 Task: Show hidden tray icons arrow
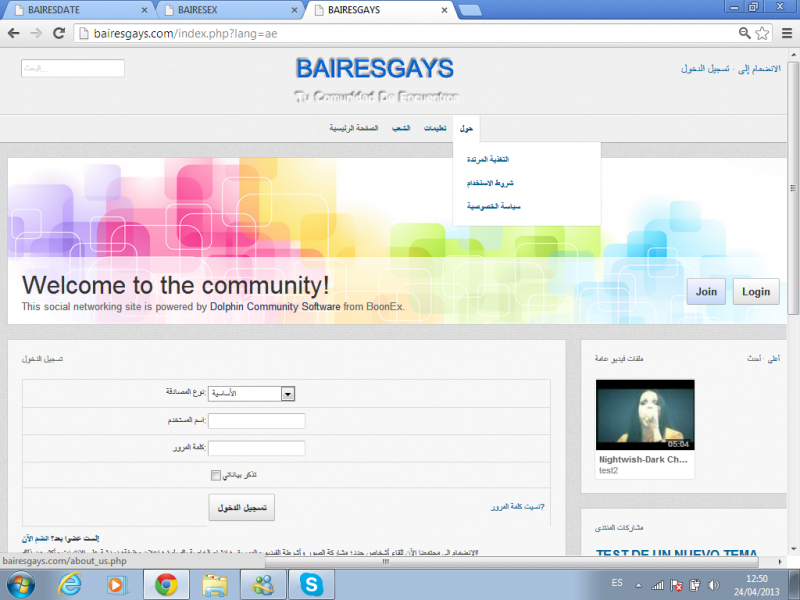pyautogui.click(x=638, y=585)
